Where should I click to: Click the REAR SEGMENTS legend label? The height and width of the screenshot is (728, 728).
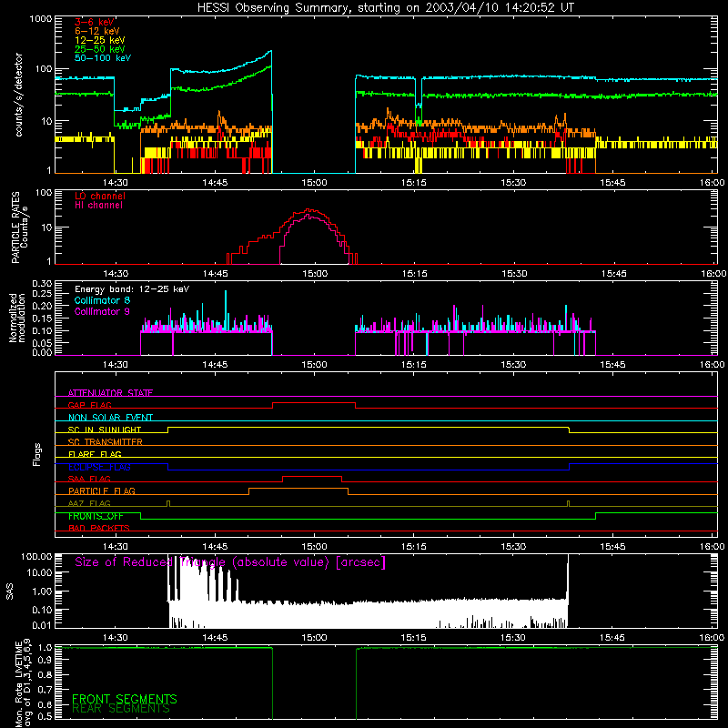tap(121, 709)
